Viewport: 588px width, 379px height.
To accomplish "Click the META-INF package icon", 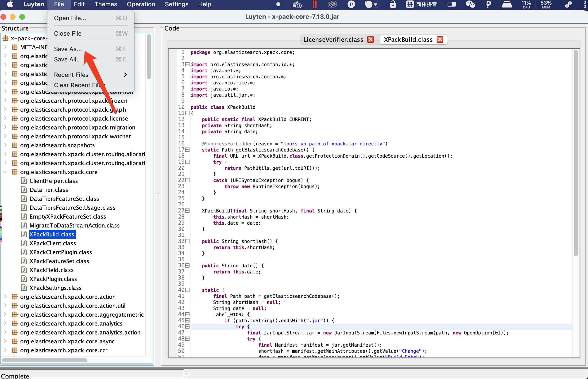I will click(x=15, y=47).
